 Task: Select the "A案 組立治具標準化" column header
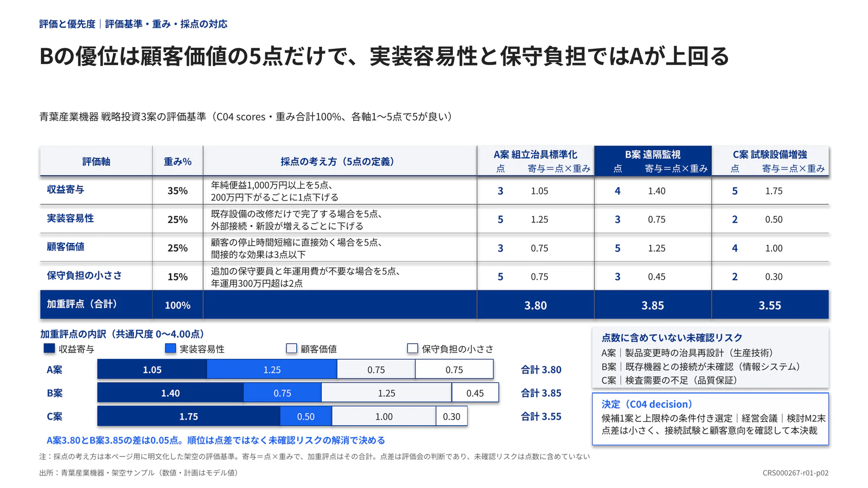click(x=535, y=161)
